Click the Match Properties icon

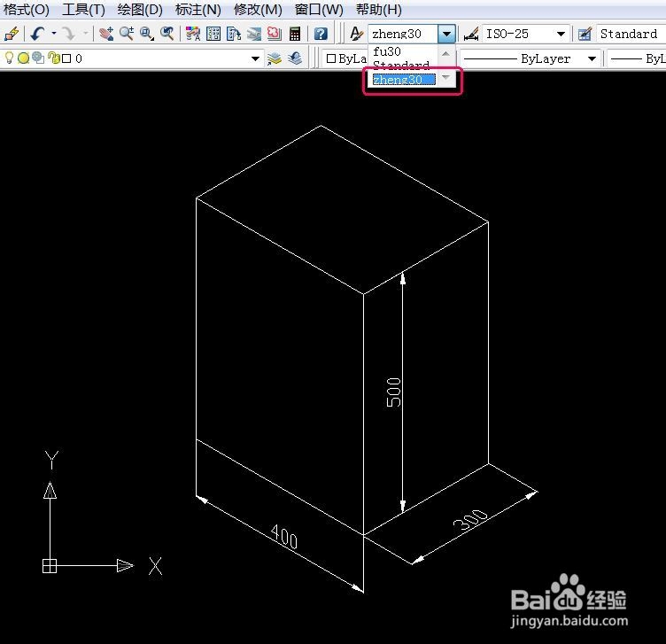[12, 34]
